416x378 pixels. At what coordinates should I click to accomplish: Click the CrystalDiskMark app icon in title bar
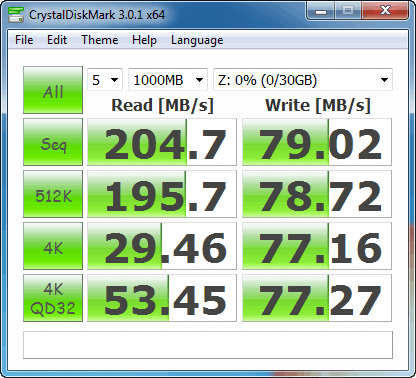pyautogui.click(x=16, y=15)
